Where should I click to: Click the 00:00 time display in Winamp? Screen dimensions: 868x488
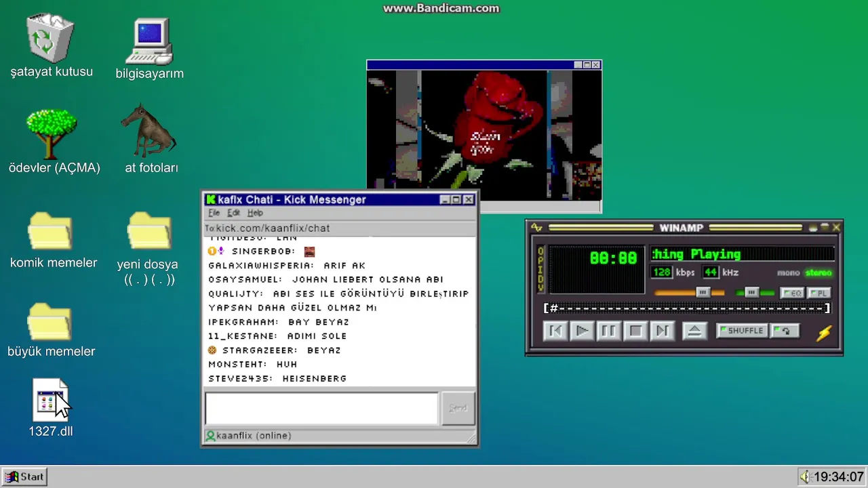coord(613,258)
